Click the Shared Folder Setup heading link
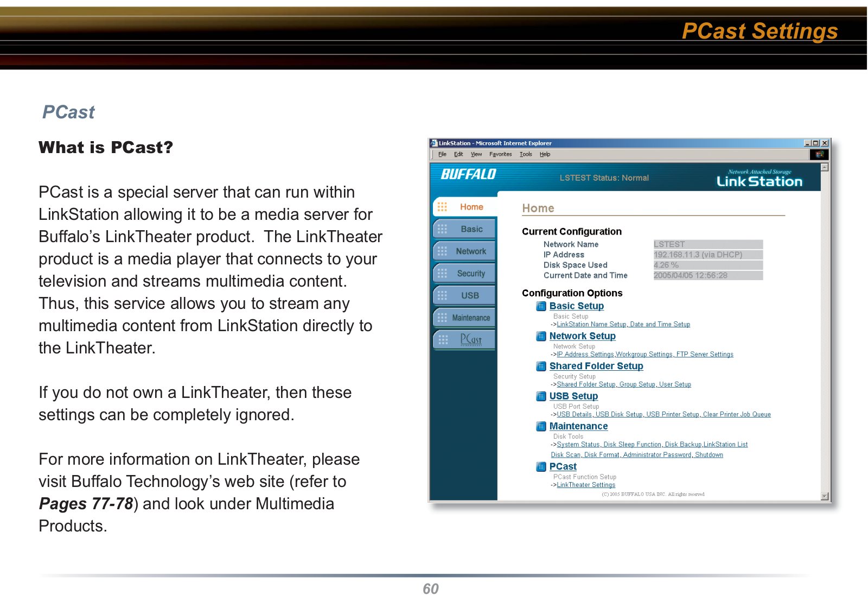868x614 pixels. pyautogui.click(x=596, y=366)
